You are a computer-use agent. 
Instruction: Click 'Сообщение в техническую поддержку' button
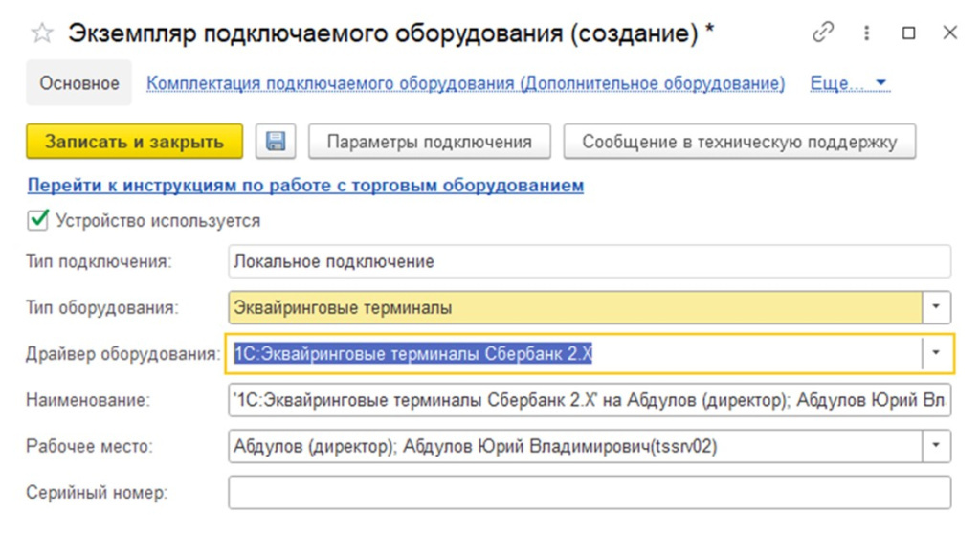click(740, 142)
